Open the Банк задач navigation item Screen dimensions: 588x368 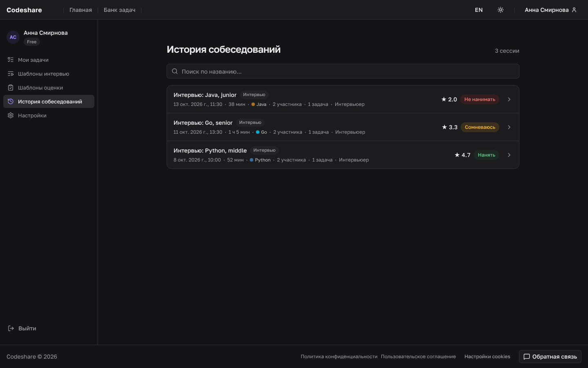(x=119, y=10)
